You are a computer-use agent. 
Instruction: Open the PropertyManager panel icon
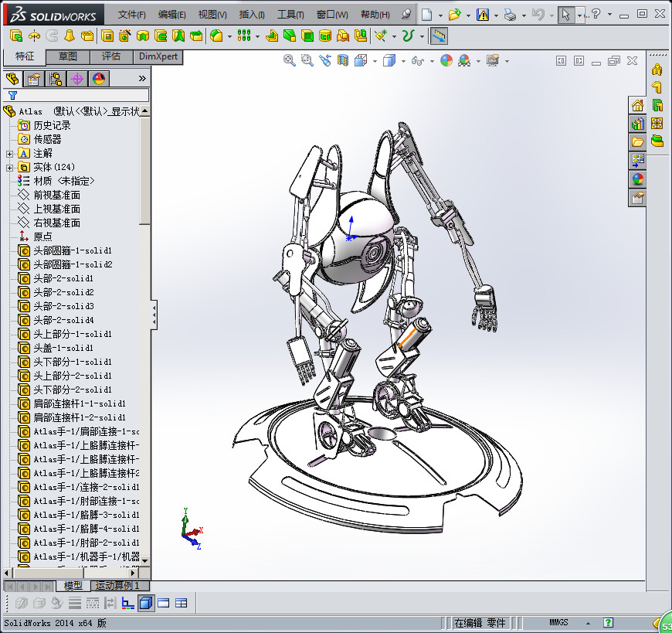pos(32,78)
